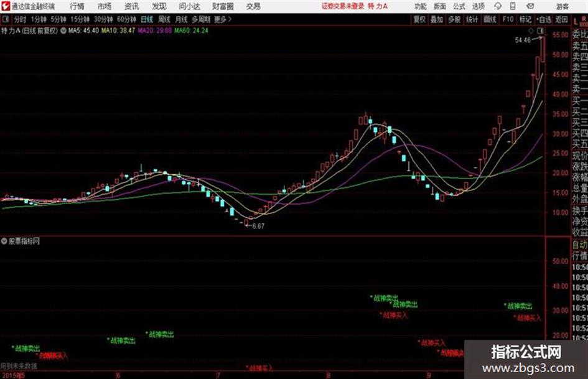
Task: Click the 统计 statistics toolbar button
Action: pyautogui.click(x=472, y=19)
